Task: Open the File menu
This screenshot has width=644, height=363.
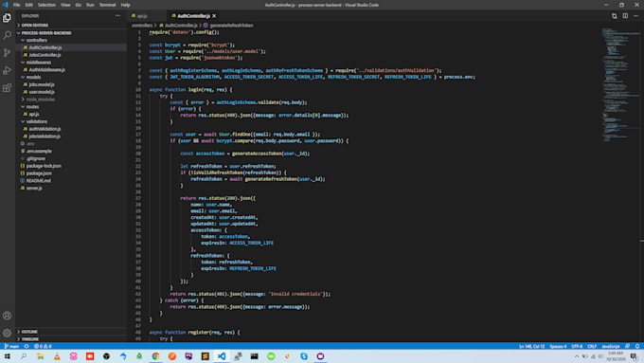Action: (x=16, y=5)
